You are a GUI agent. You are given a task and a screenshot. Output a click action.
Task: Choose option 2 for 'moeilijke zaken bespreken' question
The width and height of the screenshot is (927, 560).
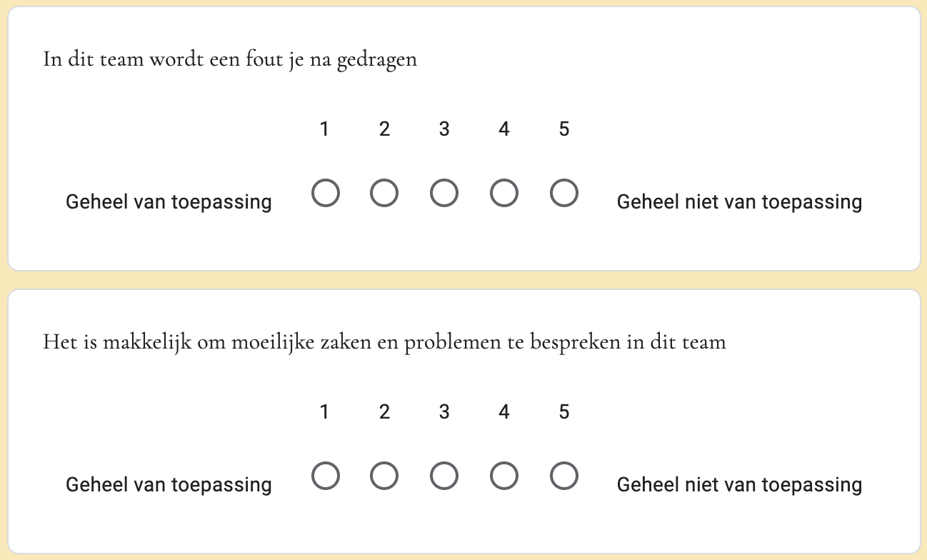tap(384, 476)
